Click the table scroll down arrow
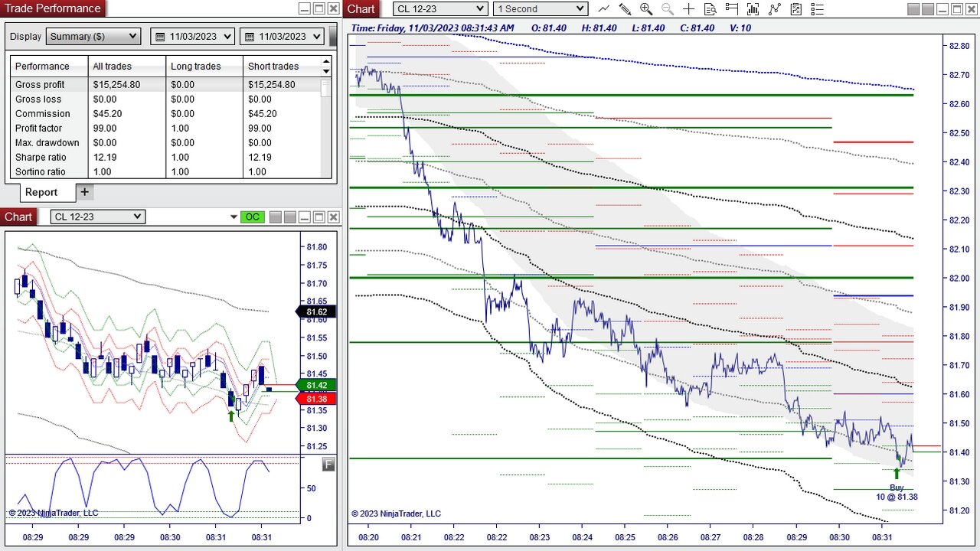980x551 pixels. tap(327, 71)
